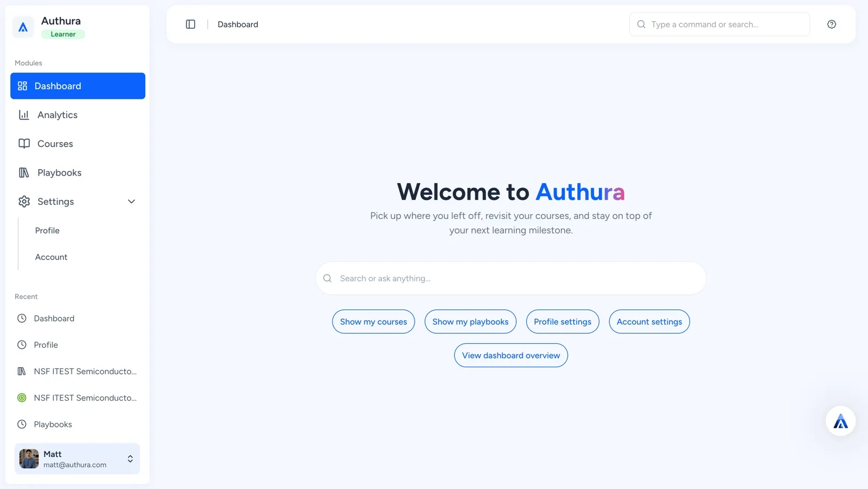
Task: Click the Authura brand name in sidebar
Action: [x=61, y=21]
